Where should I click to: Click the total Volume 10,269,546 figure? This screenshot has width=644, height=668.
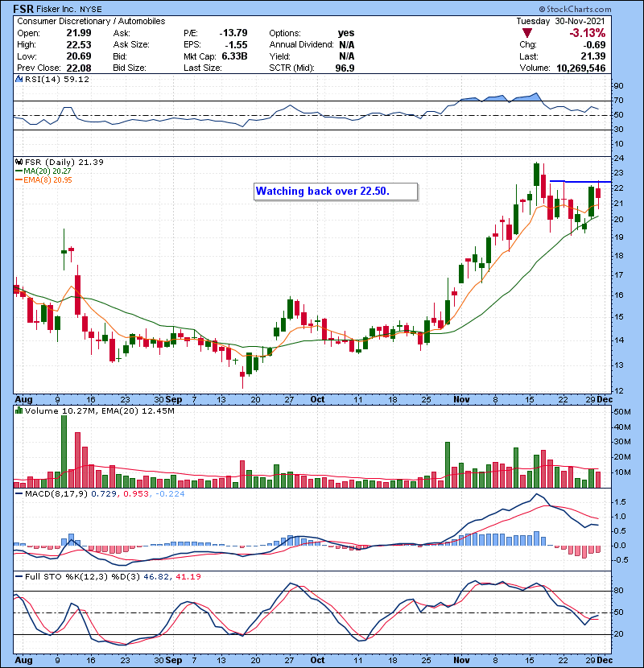(x=581, y=68)
